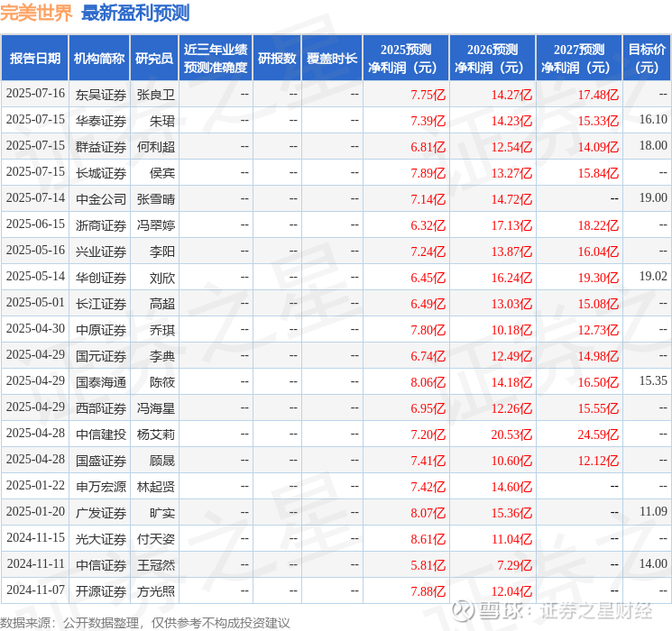Select the 中信建投 institution cell
672x631 pixels.
coord(101,434)
